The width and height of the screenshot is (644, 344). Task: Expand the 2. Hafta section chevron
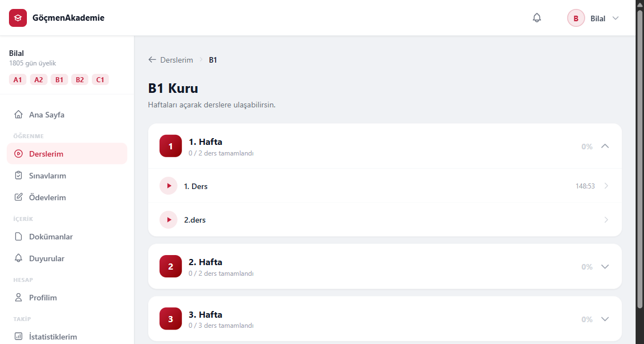[605, 266]
